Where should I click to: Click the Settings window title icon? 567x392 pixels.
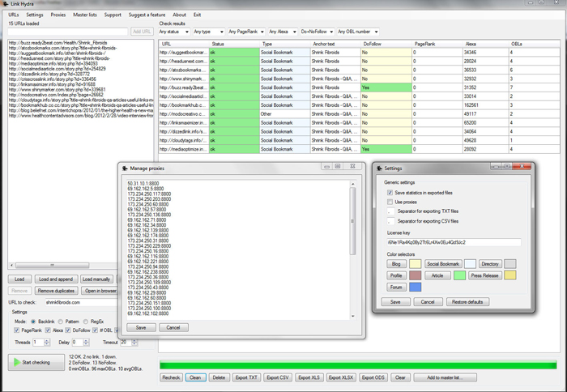pos(379,168)
